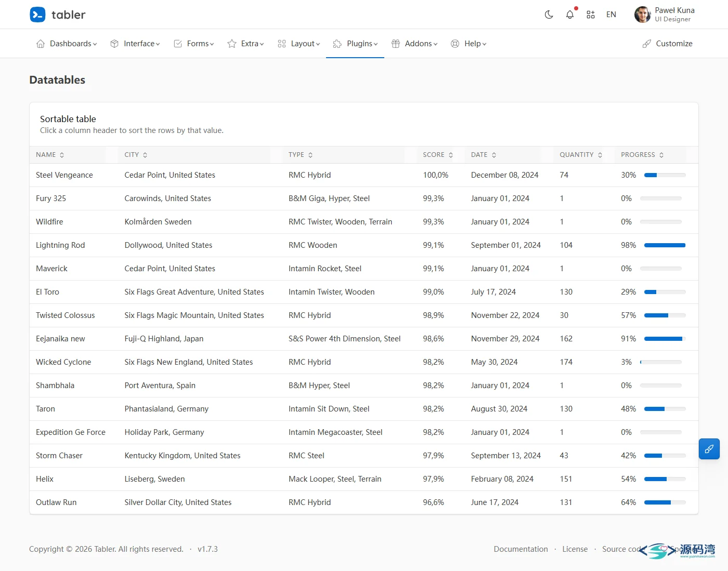728x571 pixels.
Task: Click Steel Vengeance 30% progress bar
Action: click(665, 175)
